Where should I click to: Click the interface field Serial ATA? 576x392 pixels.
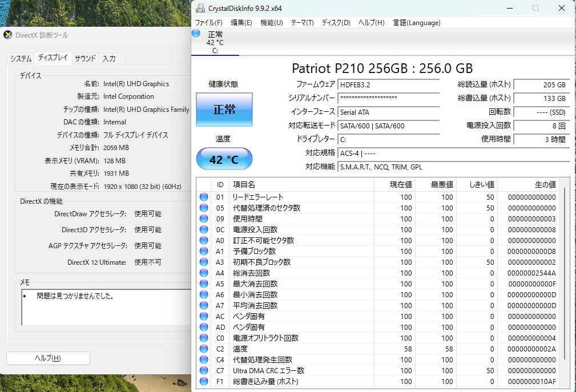(x=388, y=112)
